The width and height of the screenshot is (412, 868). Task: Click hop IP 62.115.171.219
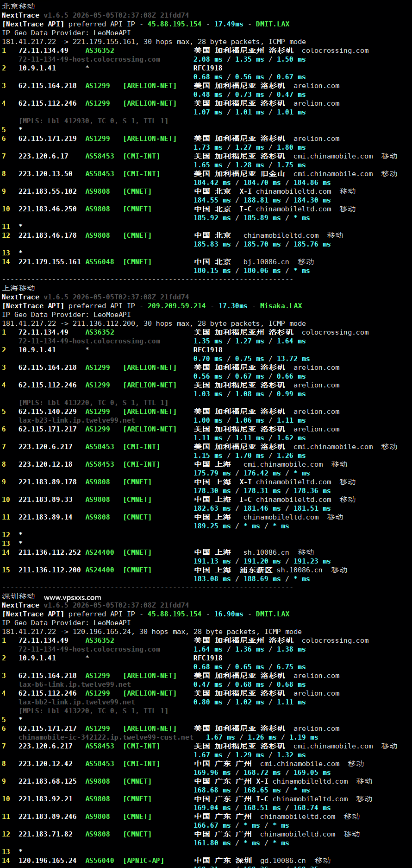[x=48, y=139]
